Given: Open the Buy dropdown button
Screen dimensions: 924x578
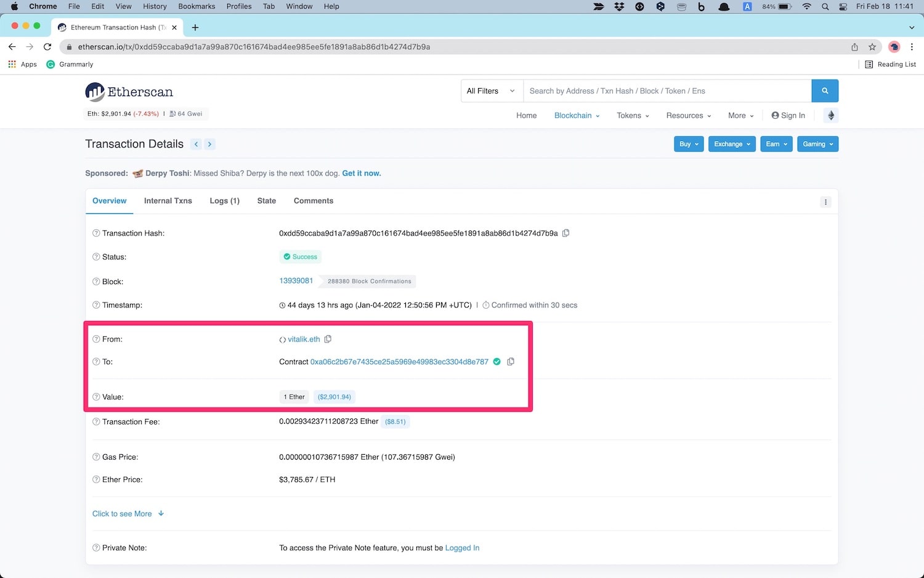Looking at the screenshot, I should pyautogui.click(x=689, y=144).
